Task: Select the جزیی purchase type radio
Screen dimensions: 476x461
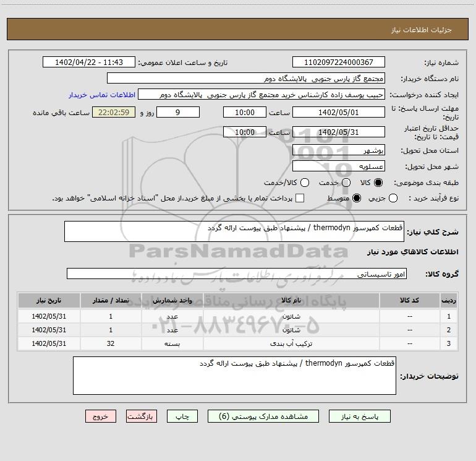Action: [393, 199]
